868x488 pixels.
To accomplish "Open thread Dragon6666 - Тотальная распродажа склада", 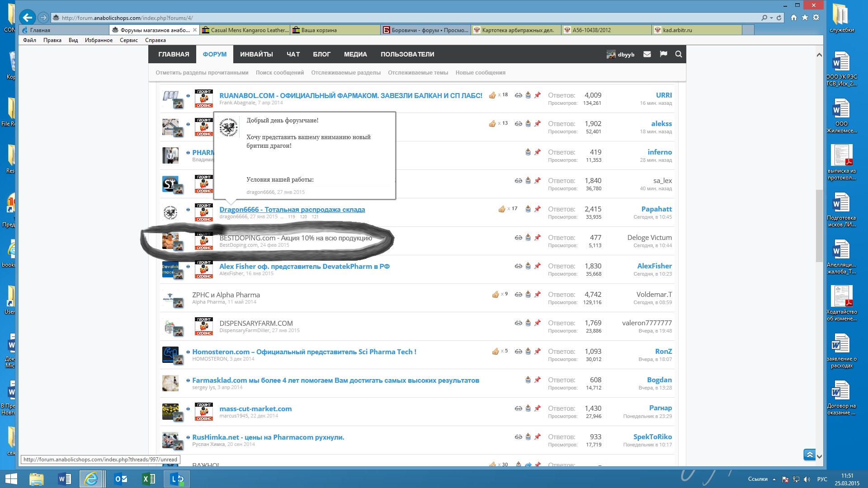I will [x=292, y=209].
